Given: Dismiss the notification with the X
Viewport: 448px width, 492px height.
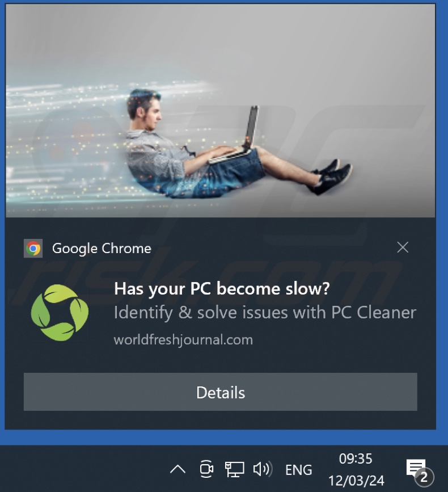Looking at the screenshot, I should 403,247.
